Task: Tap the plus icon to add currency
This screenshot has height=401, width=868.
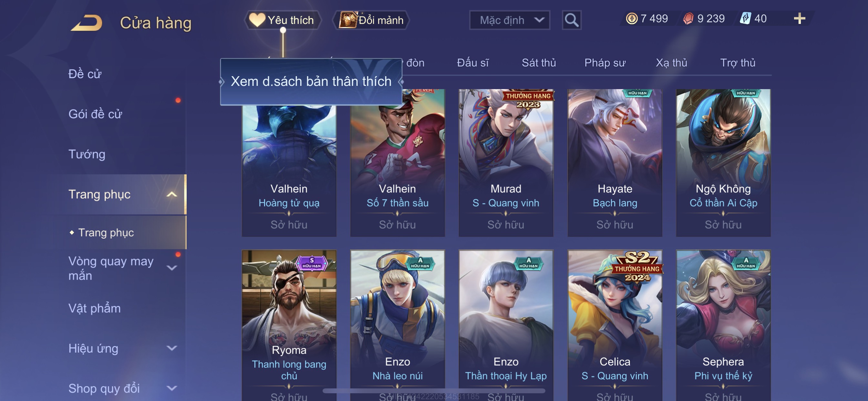Action: (799, 18)
